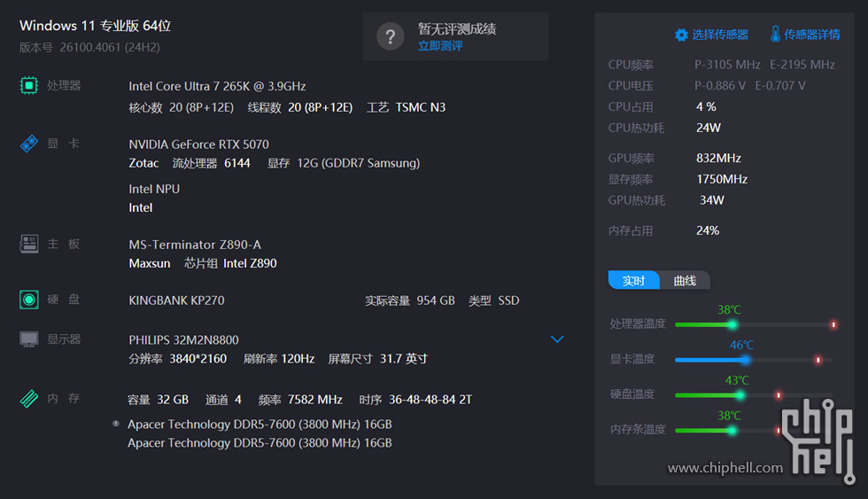The image size is (868, 499).
Task: Click the graphics card icon
Action: tap(28, 144)
